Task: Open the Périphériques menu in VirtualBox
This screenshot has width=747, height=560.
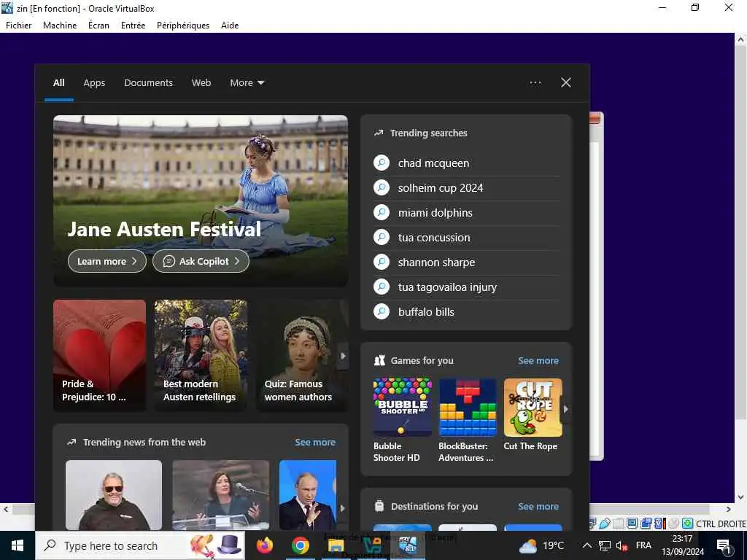Action: click(x=183, y=26)
